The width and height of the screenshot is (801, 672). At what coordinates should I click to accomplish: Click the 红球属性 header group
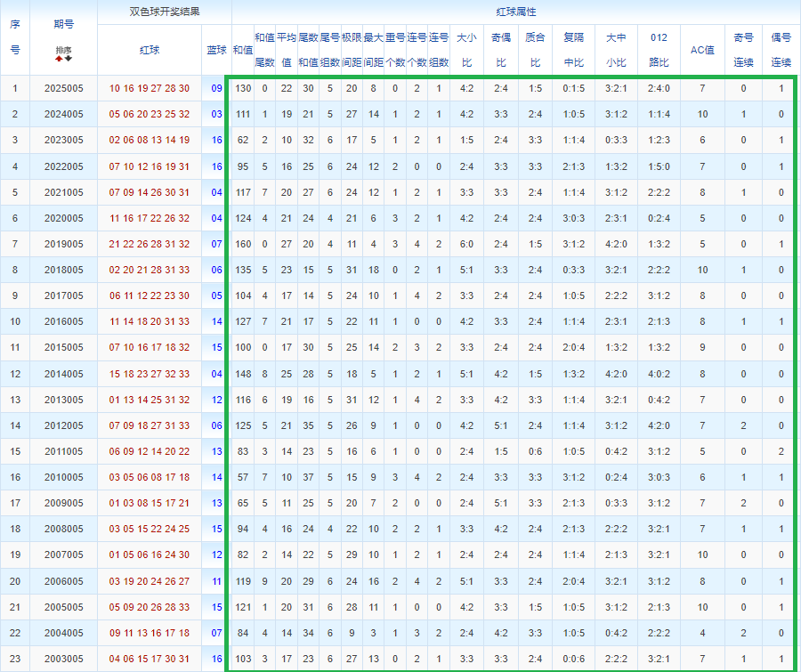(x=516, y=12)
